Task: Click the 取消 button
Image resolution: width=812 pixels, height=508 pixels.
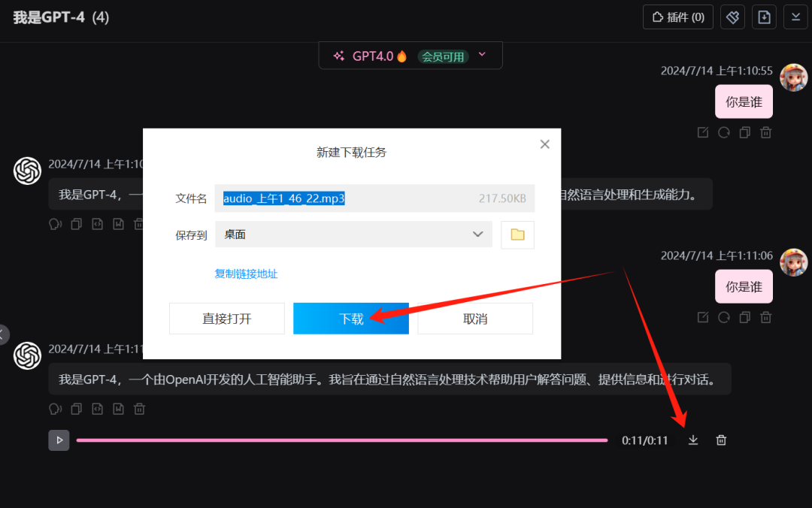Action: point(475,319)
